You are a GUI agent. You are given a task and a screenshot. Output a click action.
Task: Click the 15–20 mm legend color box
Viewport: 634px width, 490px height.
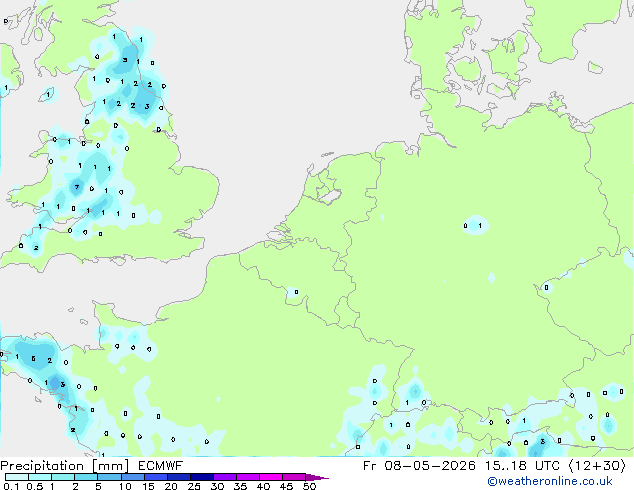(x=155, y=477)
